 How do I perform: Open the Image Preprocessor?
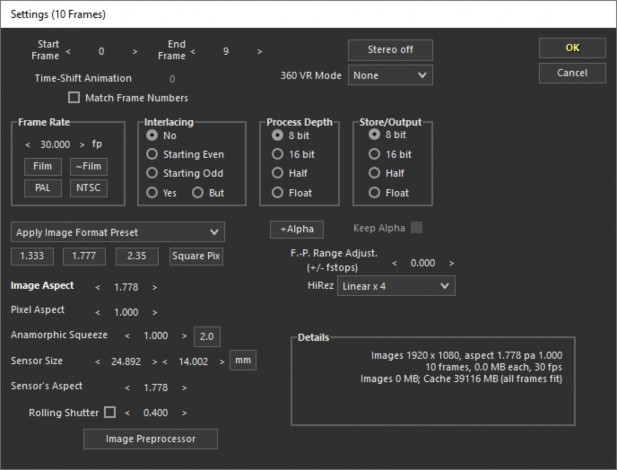[x=150, y=439]
